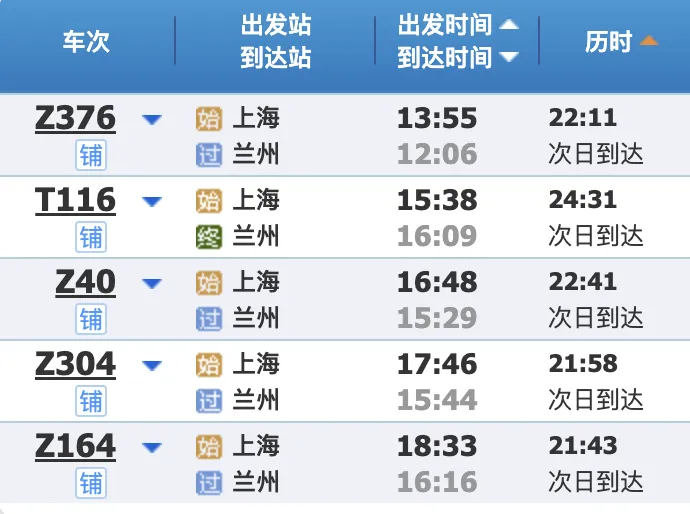This screenshot has width=690, height=514.
Task: Click the 铺 sleeper icon under T116
Action: [91, 237]
